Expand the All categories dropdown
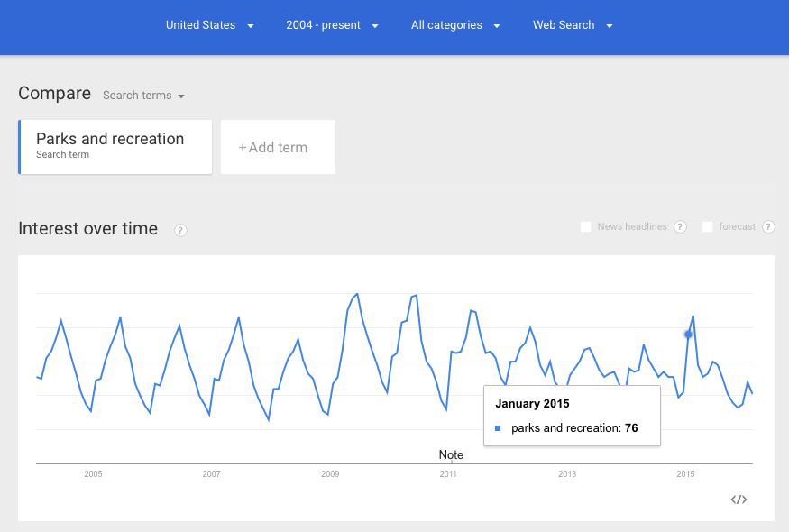 [455, 25]
